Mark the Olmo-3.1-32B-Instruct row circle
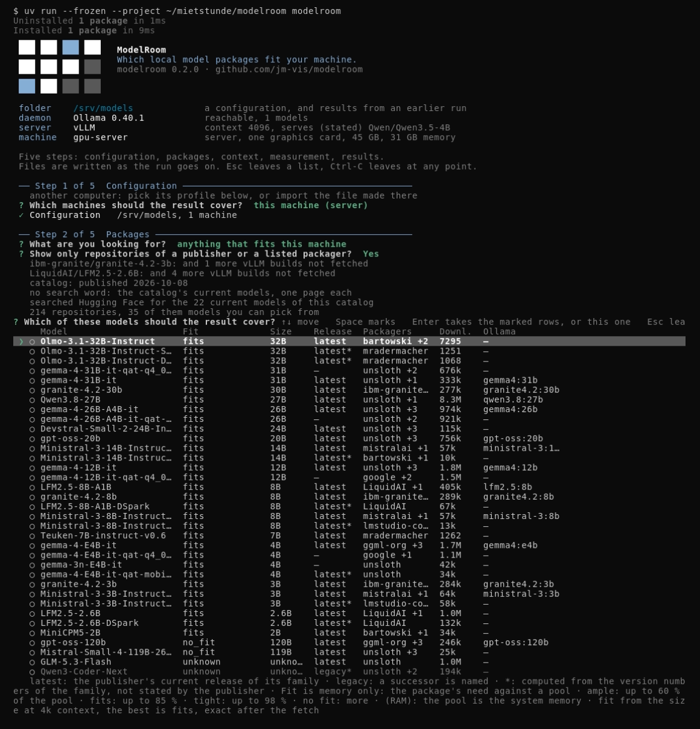700x729 pixels. (x=32, y=342)
